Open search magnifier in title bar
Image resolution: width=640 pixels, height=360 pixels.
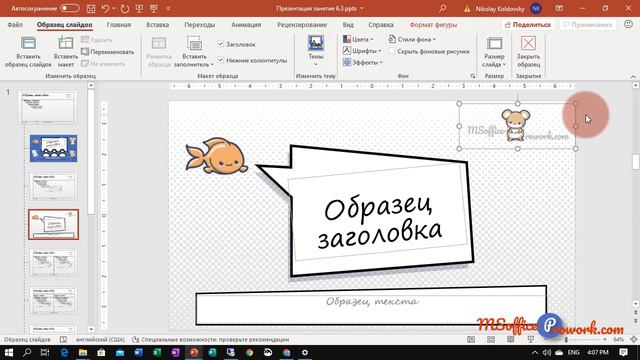click(442, 9)
